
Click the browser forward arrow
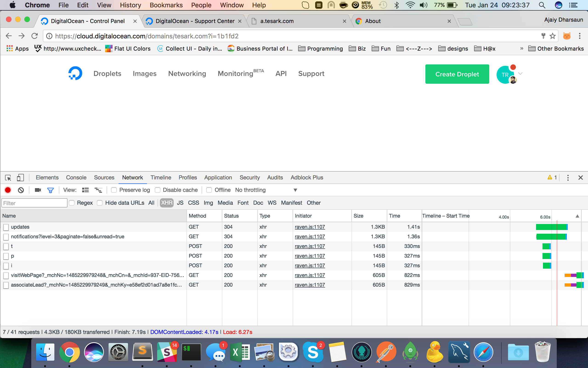pos(22,36)
